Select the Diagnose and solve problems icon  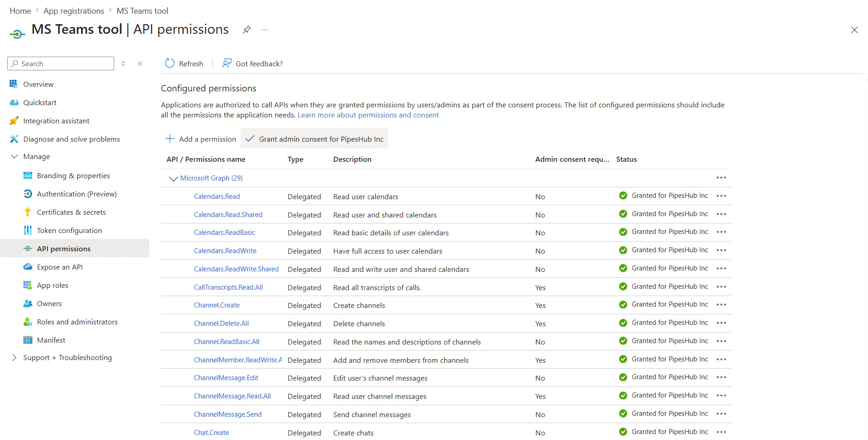point(14,139)
